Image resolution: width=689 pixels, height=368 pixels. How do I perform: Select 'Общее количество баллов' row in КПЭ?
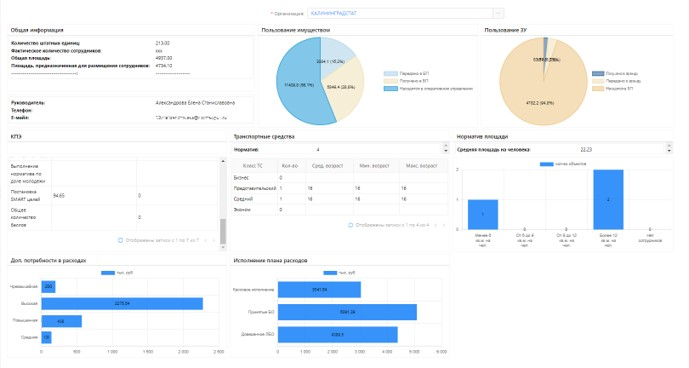coord(113,217)
